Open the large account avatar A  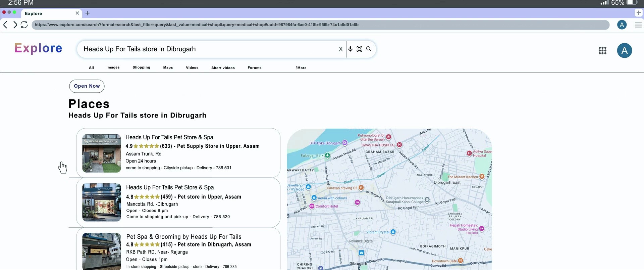[x=625, y=50]
